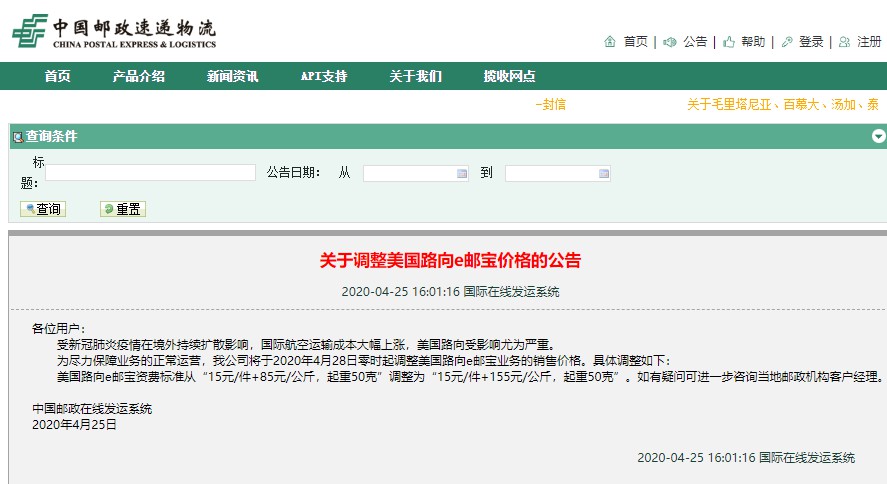Click the 注册 link
This screenshot has width=887, height=484.
pos(869,42)
